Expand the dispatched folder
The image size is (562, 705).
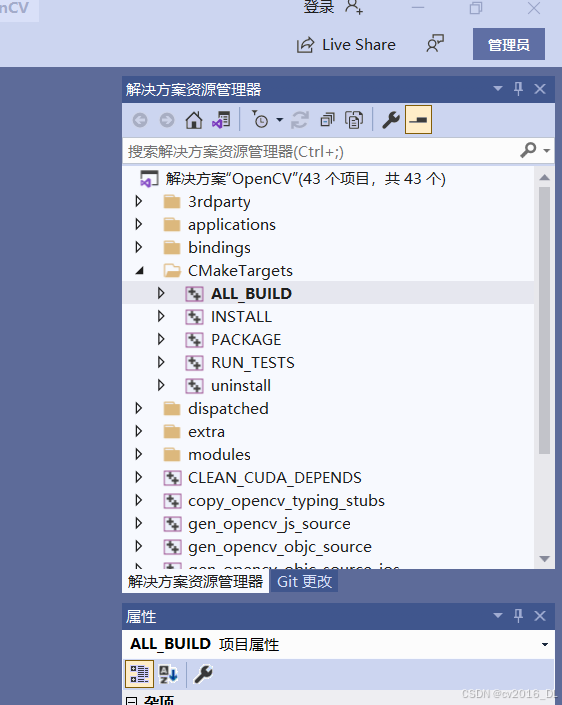138,408
